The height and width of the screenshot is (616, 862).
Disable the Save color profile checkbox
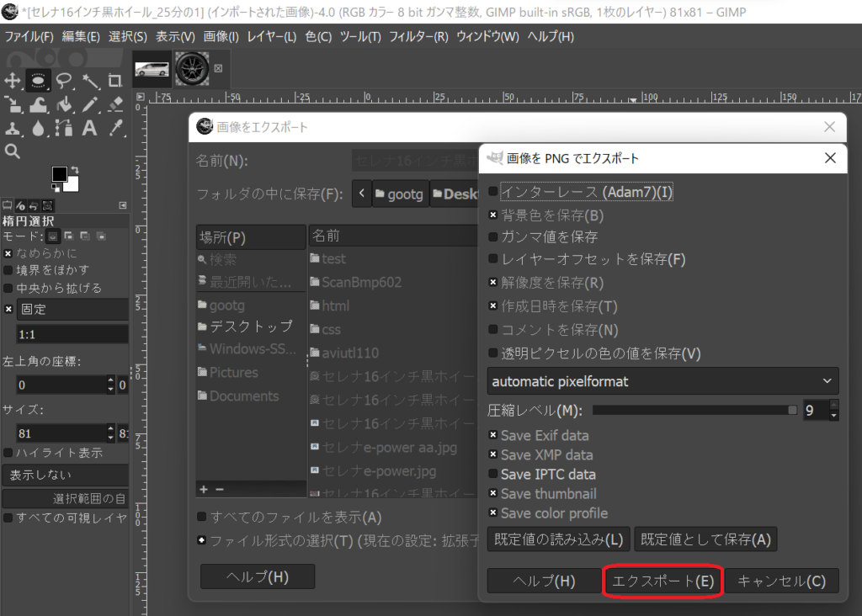tap(493, 513)
